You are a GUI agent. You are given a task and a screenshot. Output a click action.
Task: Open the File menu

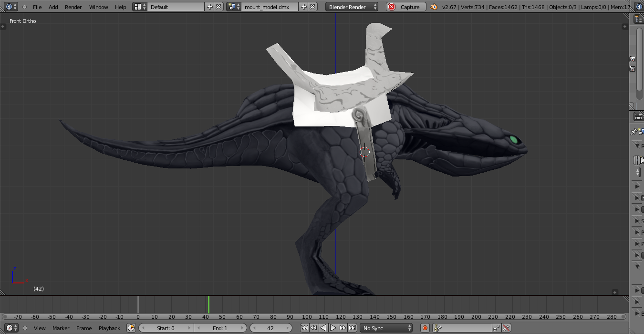(37, 7)
